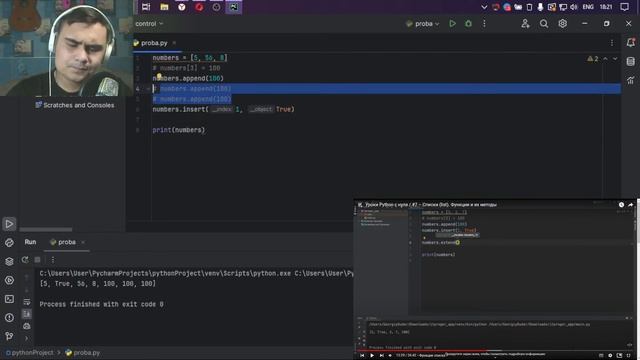Open the proba run configuration dropdown
Image resolution: width=640 pixels, height=360 pixels.
[423, 24]
